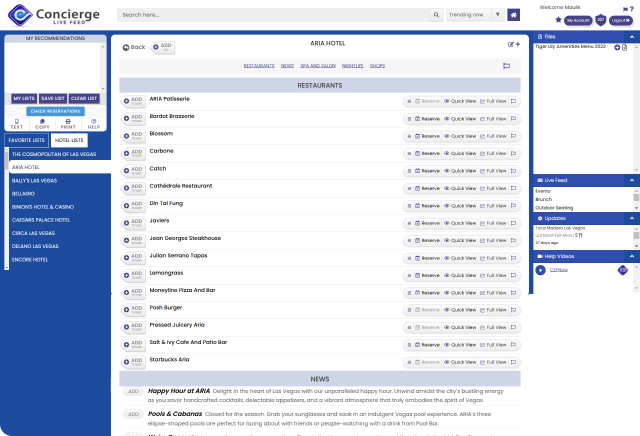Quick View Moneyline Pizza And Bar

(x=460, y=293)
